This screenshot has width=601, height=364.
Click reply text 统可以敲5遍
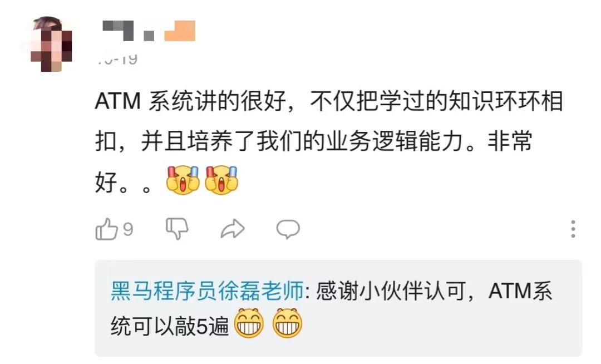(x=169, y=326)
